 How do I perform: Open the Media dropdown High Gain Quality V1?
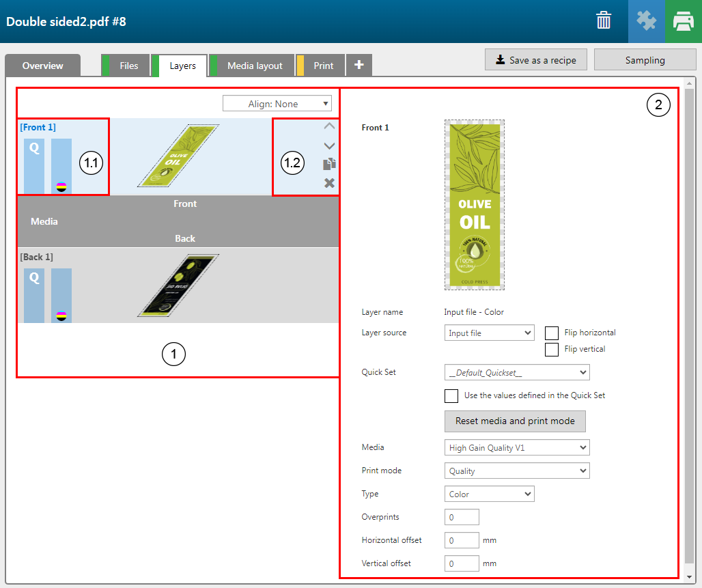point(516,447)
